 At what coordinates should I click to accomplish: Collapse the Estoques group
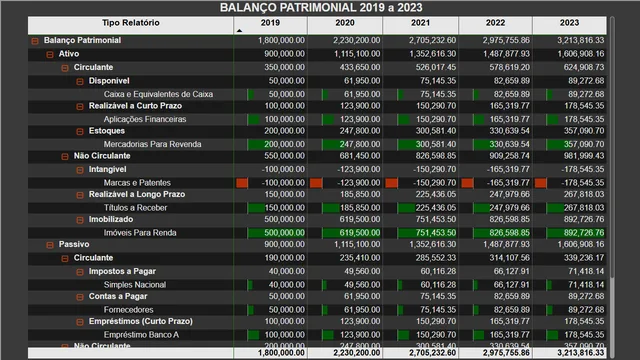(x=80, y=131)
